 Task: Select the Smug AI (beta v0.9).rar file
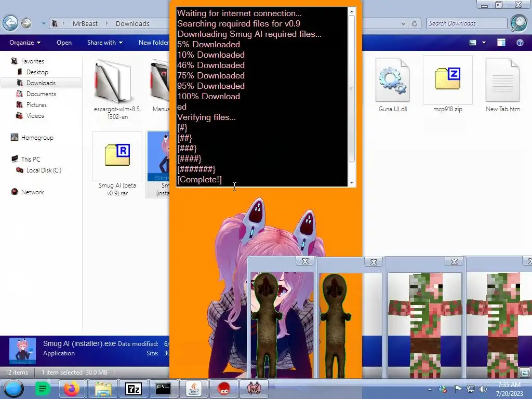[x=117, y=165]
